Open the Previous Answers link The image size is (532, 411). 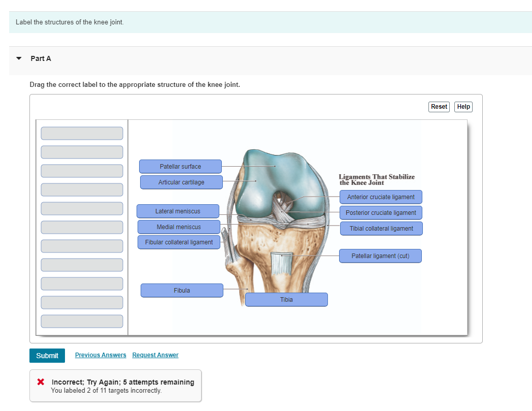coord(101,355)
